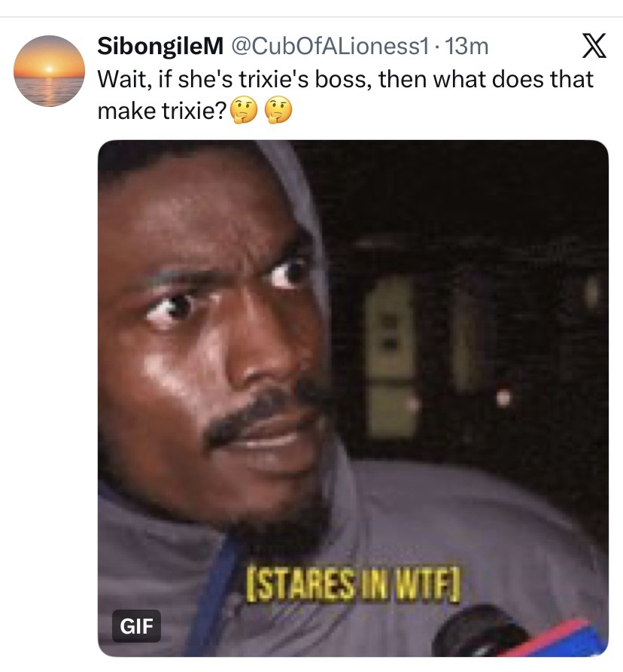Open the tweet via the 13m timestamp
Screen dimensions: 623x672
466,47
